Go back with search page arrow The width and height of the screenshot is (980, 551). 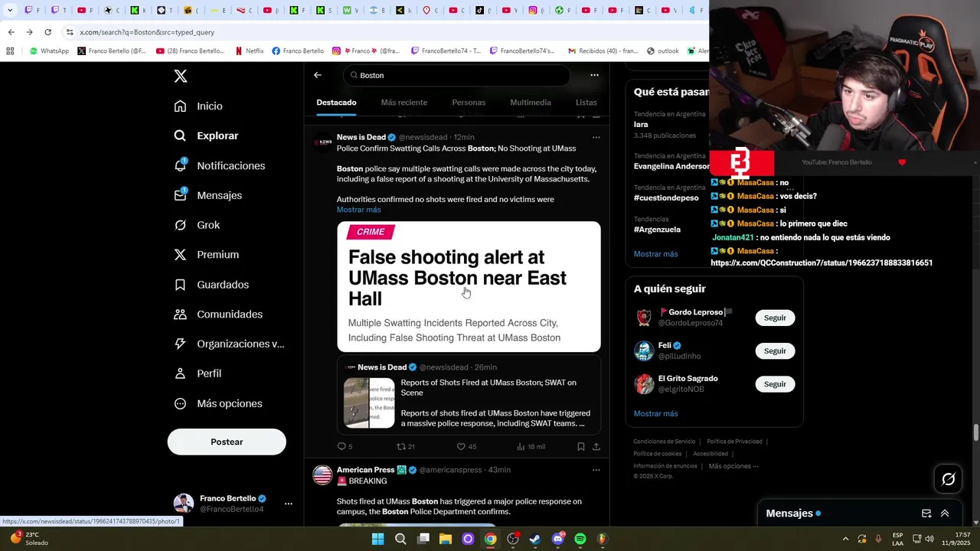(x=318, y=75)
